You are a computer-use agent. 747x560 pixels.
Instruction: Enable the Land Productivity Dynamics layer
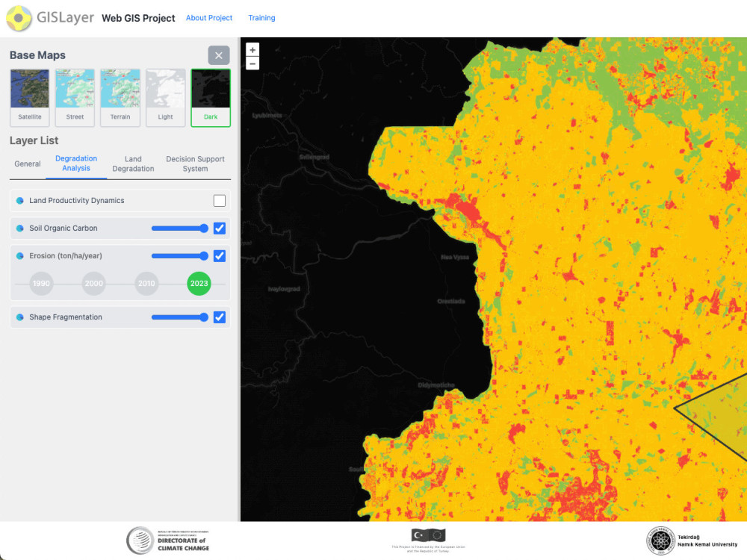[x=220, y=200]
